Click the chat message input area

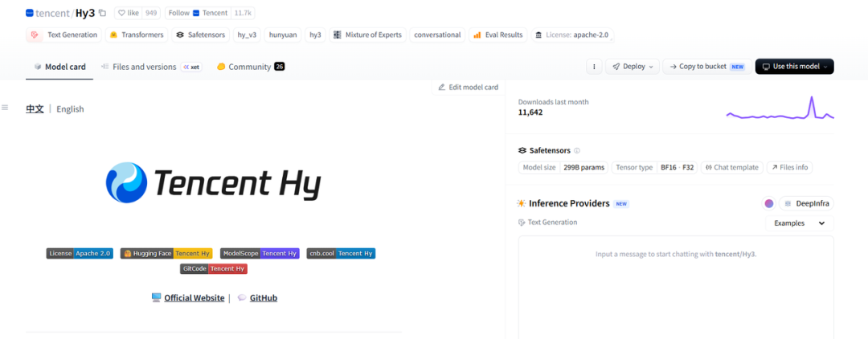(676, 288)
